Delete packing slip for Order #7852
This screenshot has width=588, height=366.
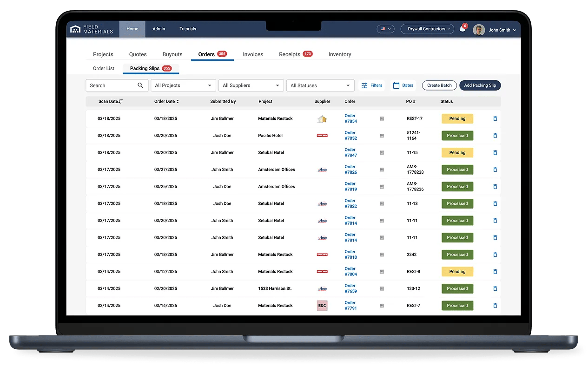(495, 136)
